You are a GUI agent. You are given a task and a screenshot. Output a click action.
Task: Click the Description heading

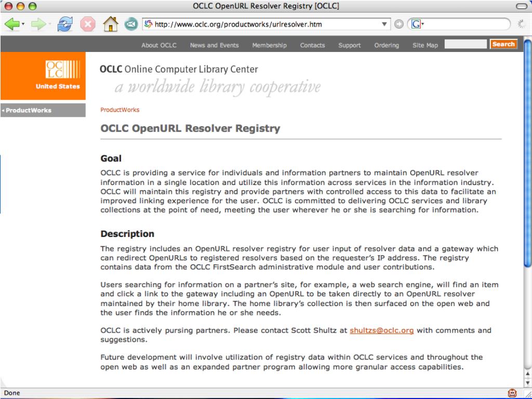(x=127, y=234)
